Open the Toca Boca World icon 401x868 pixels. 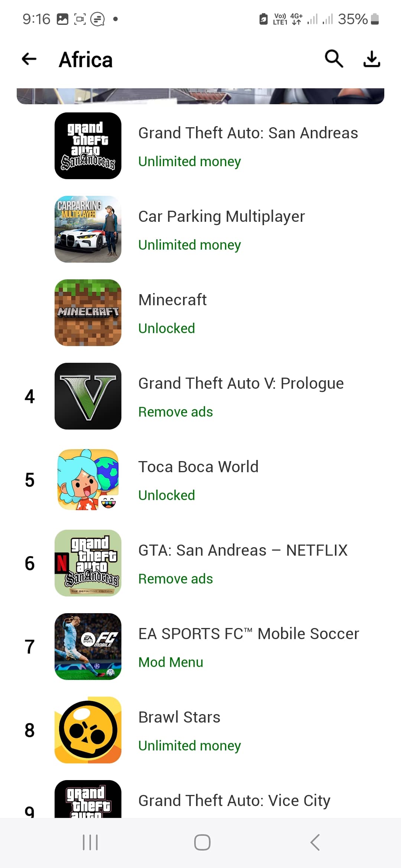pos(88,480)
